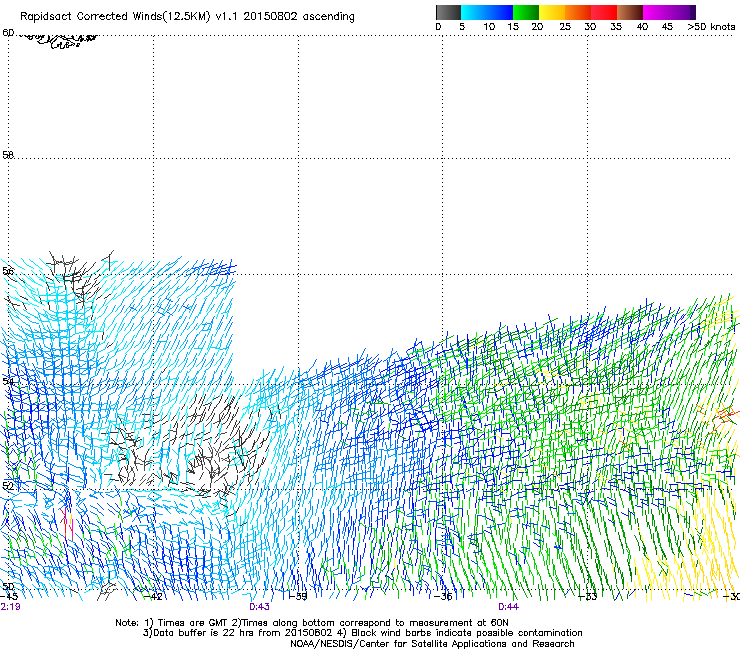Click the NOAA/NESDIS credit line
Viewport: 740px width, 650px height.
pyautogui.click(x=432, y=644)
